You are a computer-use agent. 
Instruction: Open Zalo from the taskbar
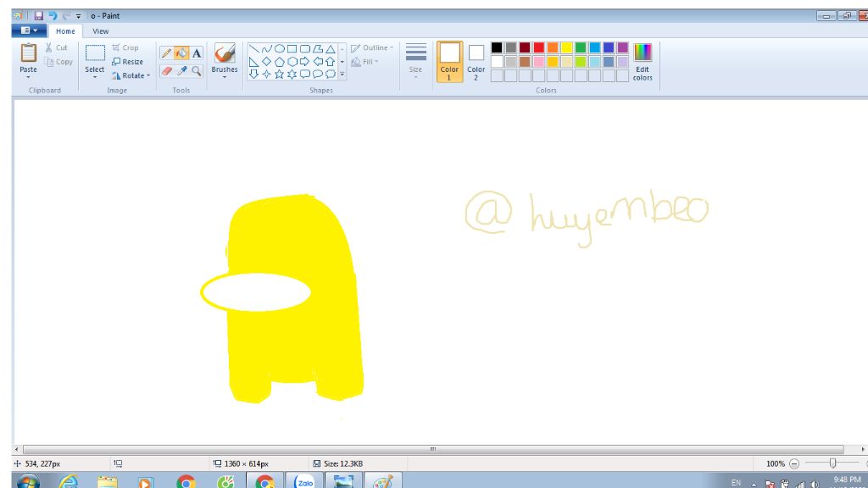pos(304,481)
